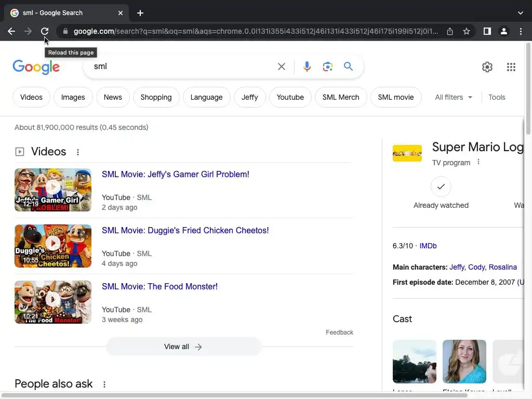Open the Jeffy character link
This screenshot has height=399, width=532.
457,267
